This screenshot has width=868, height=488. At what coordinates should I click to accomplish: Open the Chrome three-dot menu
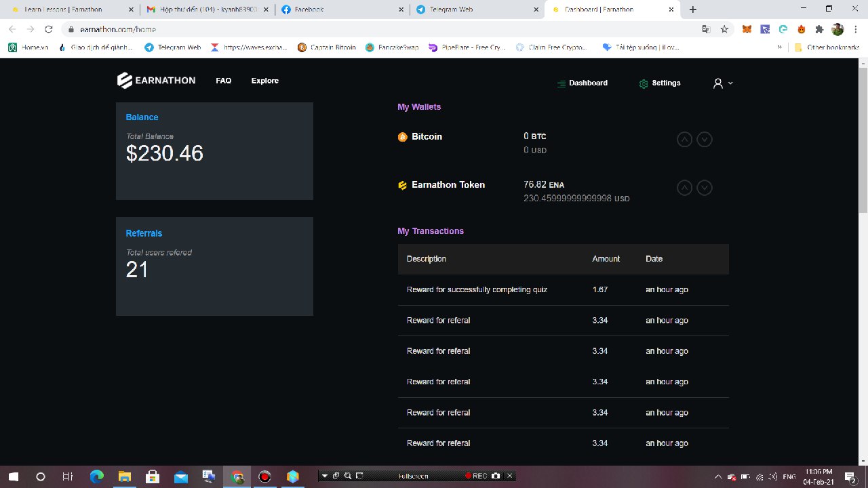pos(856,29)
